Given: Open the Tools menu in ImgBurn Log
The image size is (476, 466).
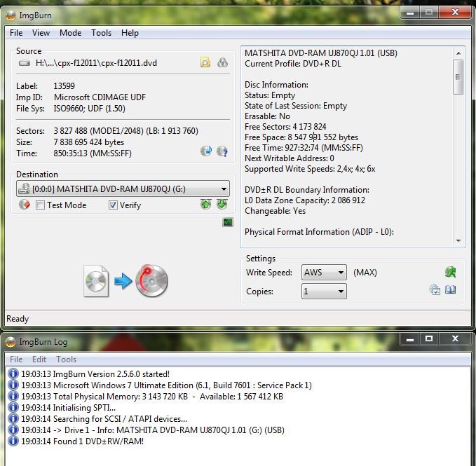Looking at the screenshot, I should pos(66,359).
